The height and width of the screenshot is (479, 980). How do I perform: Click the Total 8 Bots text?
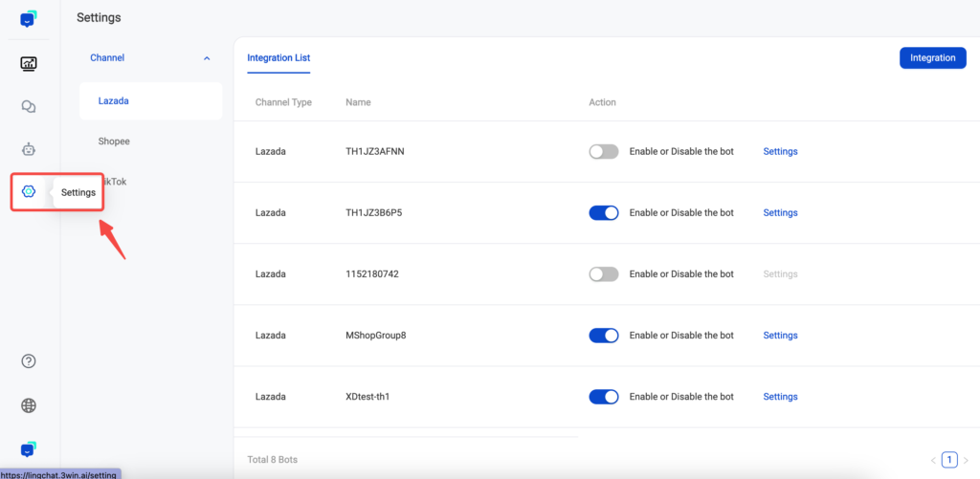[273, 460]
